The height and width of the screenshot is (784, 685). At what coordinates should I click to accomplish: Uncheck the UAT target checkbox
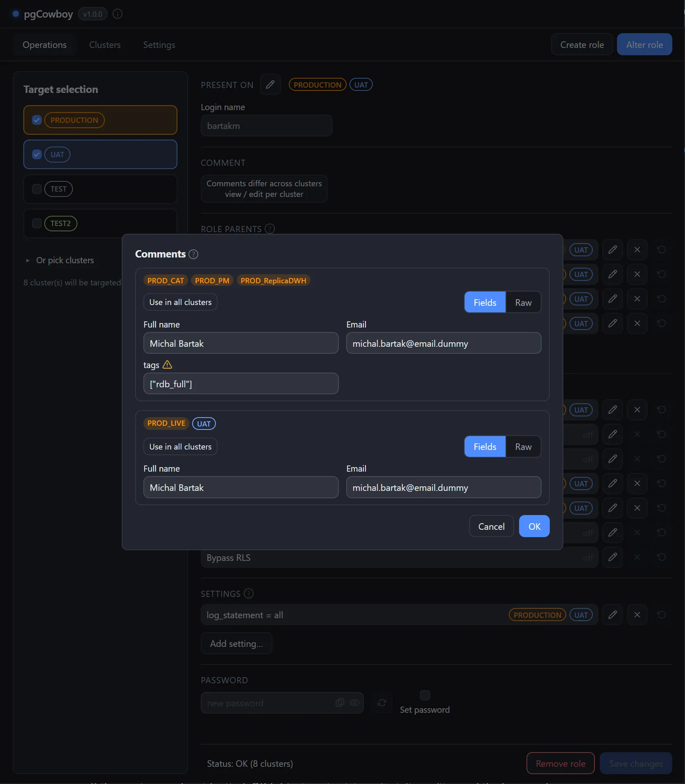[x=37, y=154]
